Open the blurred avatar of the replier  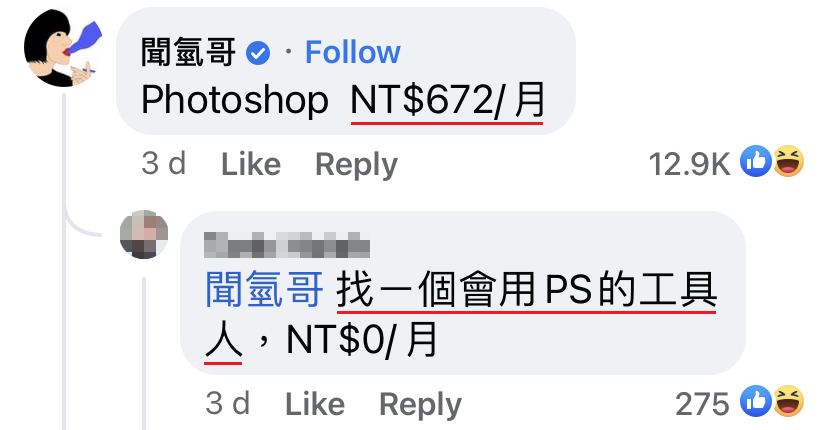coord(144,234)
